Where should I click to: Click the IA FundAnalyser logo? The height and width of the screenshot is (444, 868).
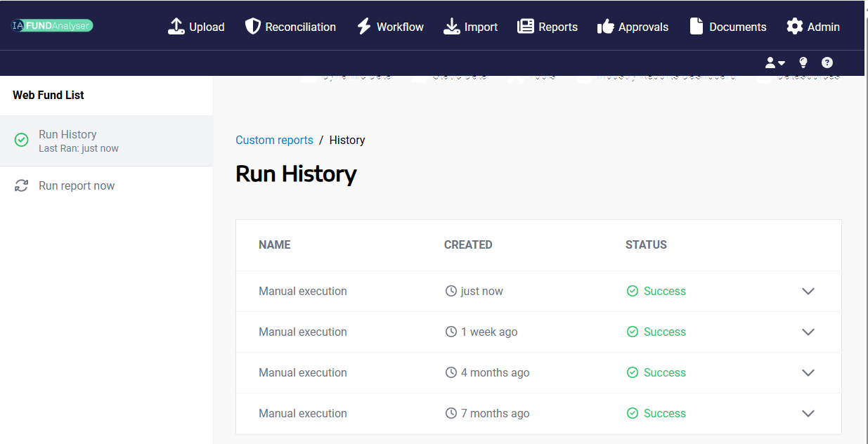(x=52, y=25)
